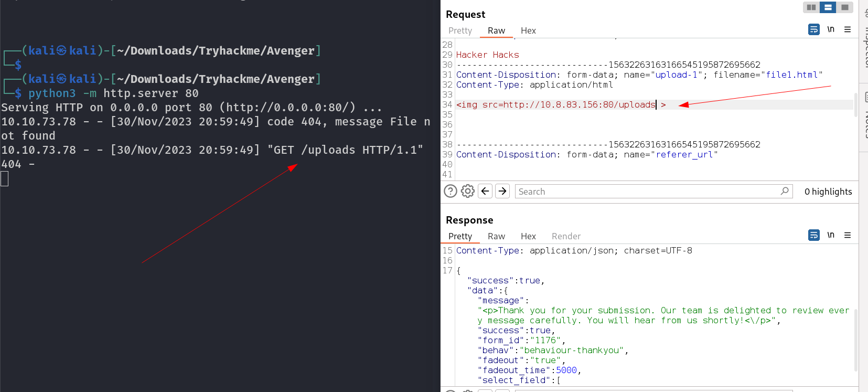Switch Response view to Raw tab
Image resolution: width=868 pixels, height=392 pixels.
tap(496, 236)
